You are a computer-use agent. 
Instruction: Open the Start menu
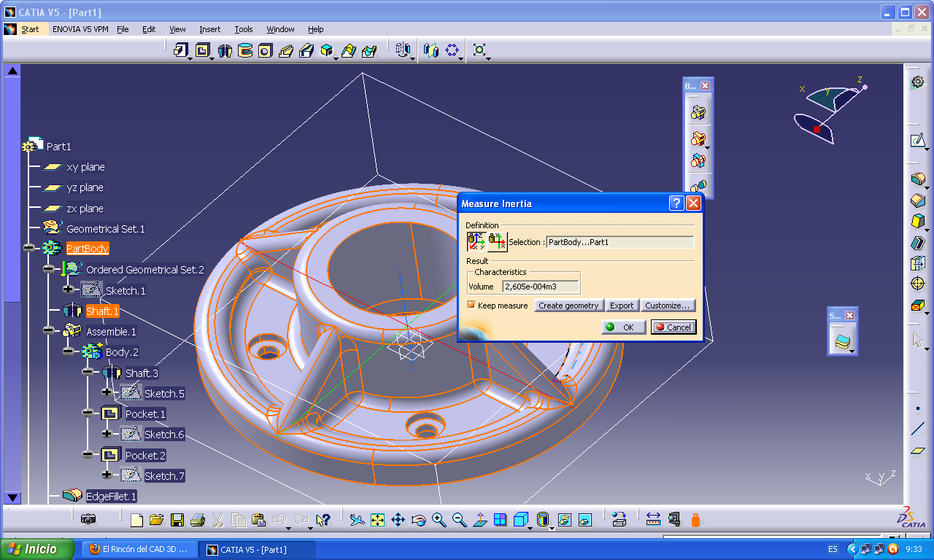pyautogui.click(x=30, y=29)
